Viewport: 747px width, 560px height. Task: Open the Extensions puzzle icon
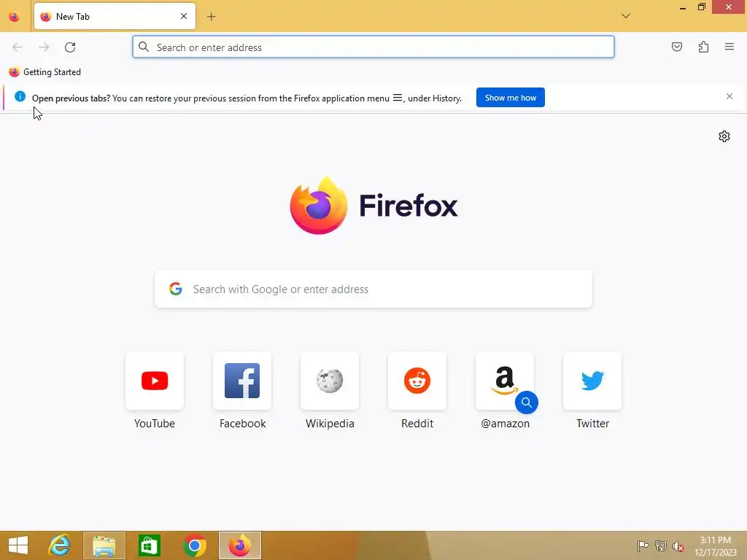pyautogui.click(x=703, y=47)
